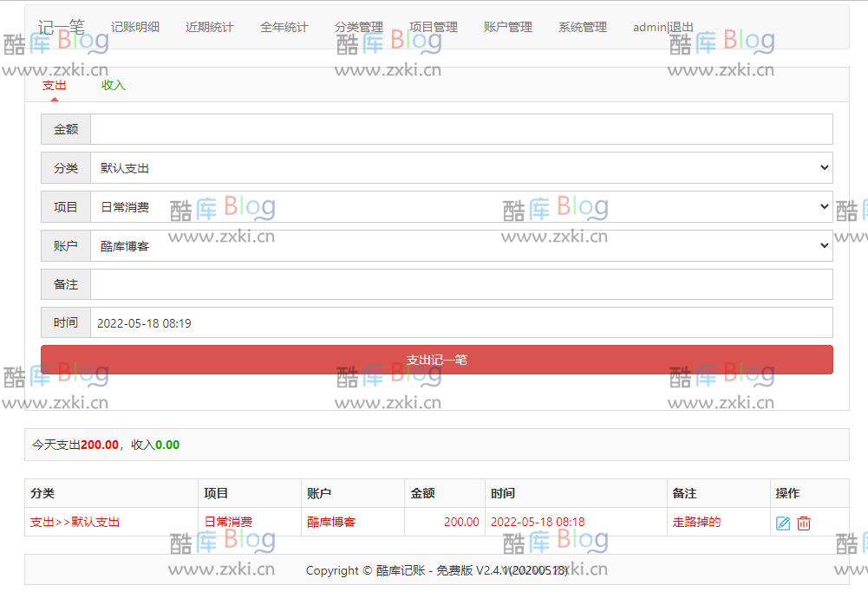Switch to the 收入 tab
Screen dimensions: 868x598
[x=113, y=85]
